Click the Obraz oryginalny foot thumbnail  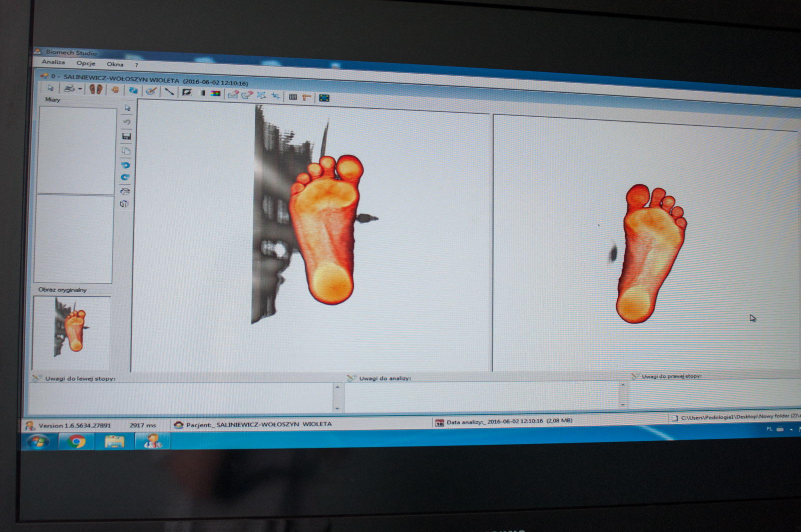pyautogui.click(x=71, y=331)
